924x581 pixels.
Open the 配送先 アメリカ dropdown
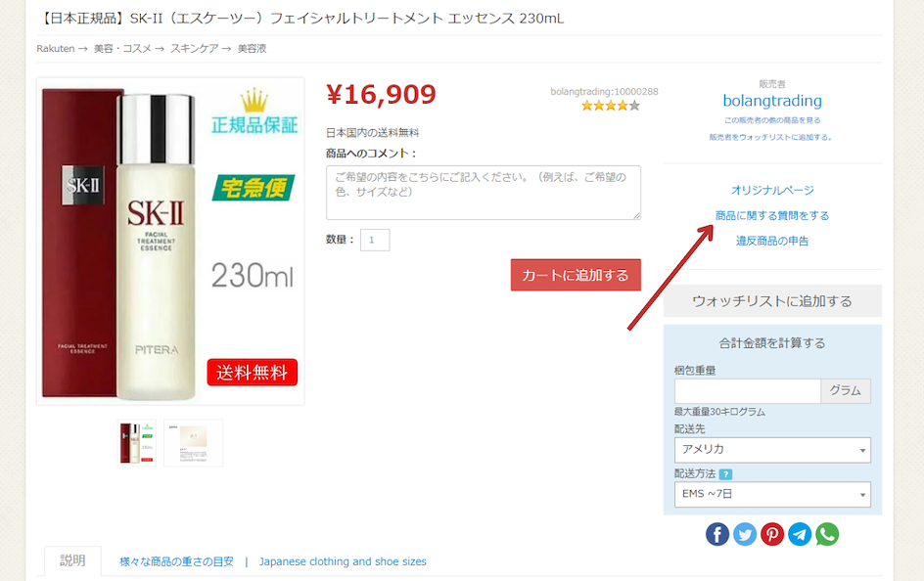pos(772,450)
